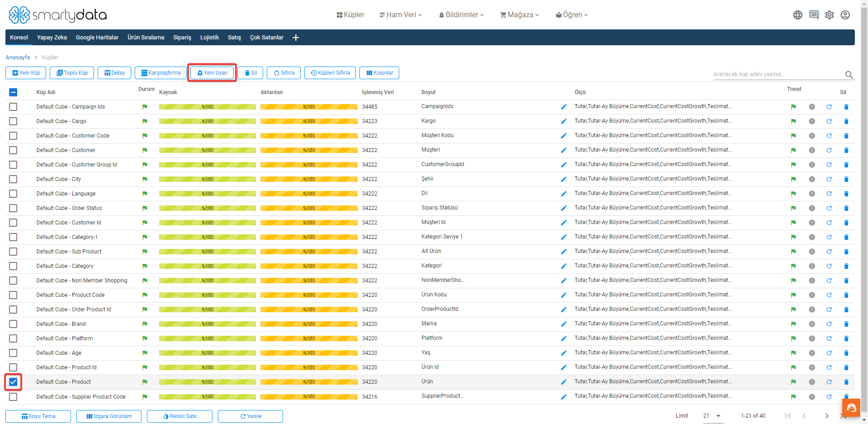Refresh Default Cube - Platform row
This screenshot has height=424, width=868.
(x=829, y=338)
